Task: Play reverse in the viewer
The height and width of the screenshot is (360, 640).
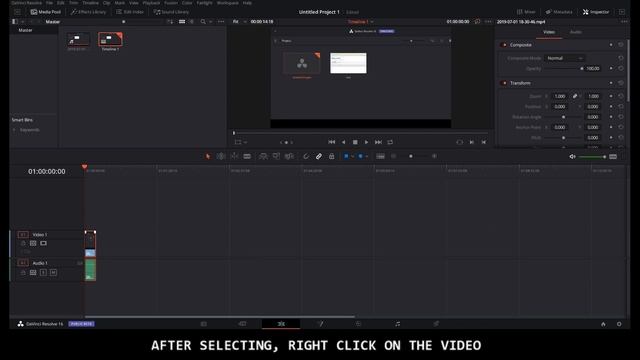Action: (x=344, y=142)
